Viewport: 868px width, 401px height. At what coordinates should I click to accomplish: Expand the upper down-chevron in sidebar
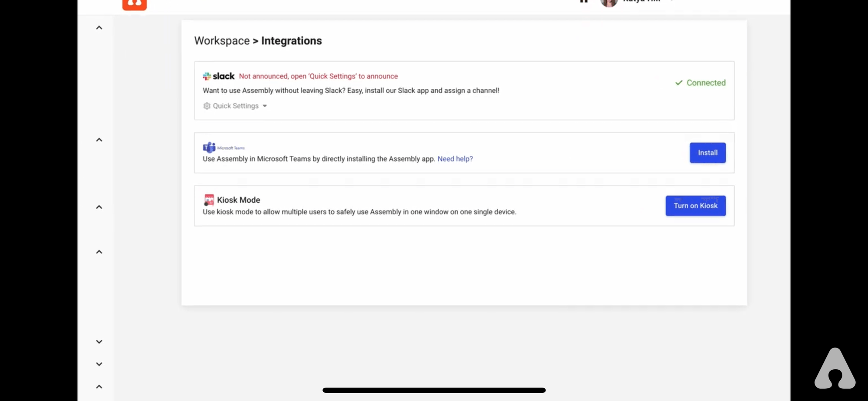point(99,342)
